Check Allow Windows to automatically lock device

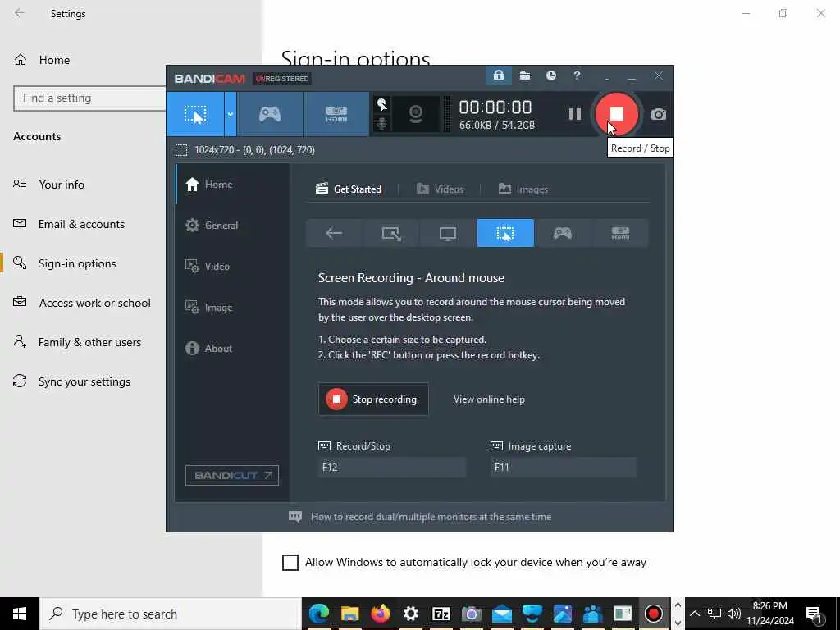click(290, 563)
